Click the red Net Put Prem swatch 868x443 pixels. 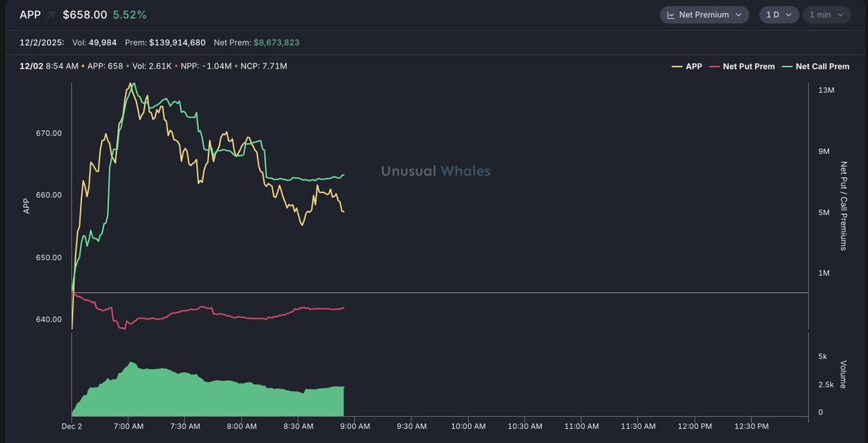(715, 66)
